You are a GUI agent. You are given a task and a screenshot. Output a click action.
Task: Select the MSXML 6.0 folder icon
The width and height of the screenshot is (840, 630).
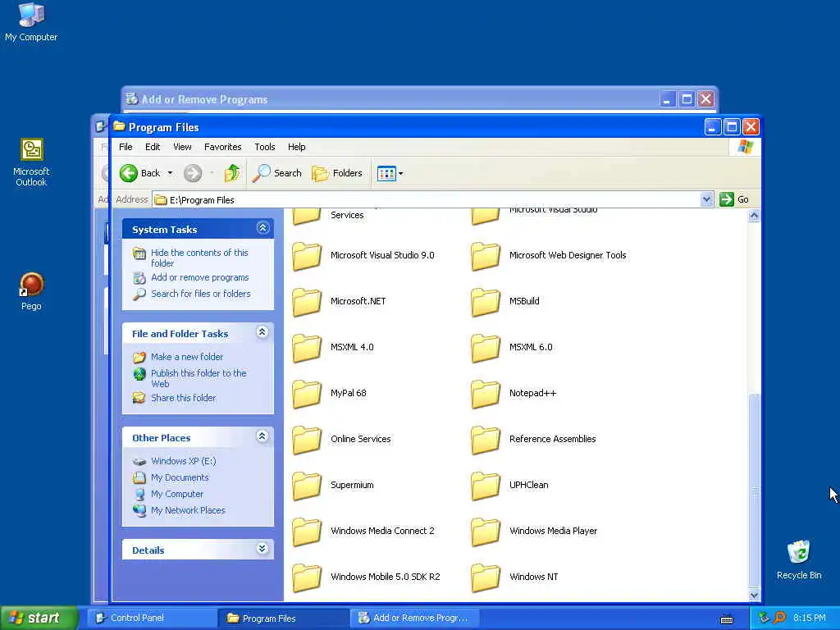click(x=486, y=348)
